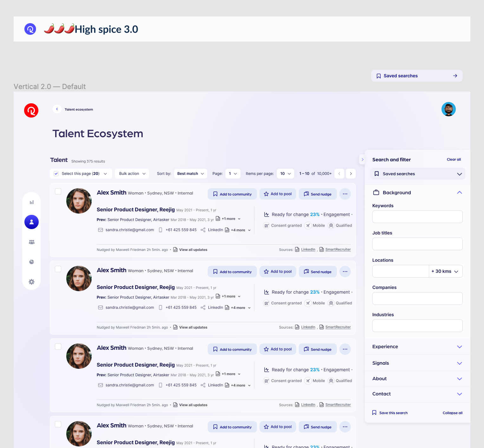
Task: Click Add to pool on the first card
Action: click(278, 194)
